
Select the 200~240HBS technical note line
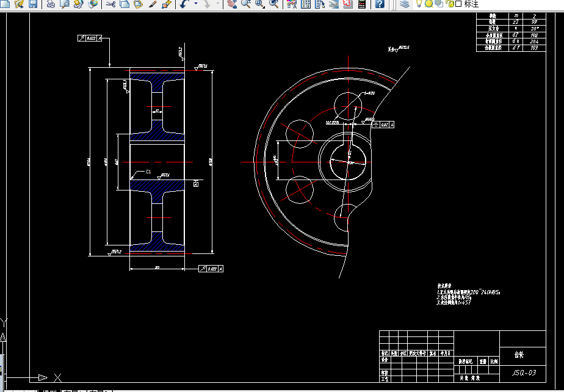click(468, 292)
